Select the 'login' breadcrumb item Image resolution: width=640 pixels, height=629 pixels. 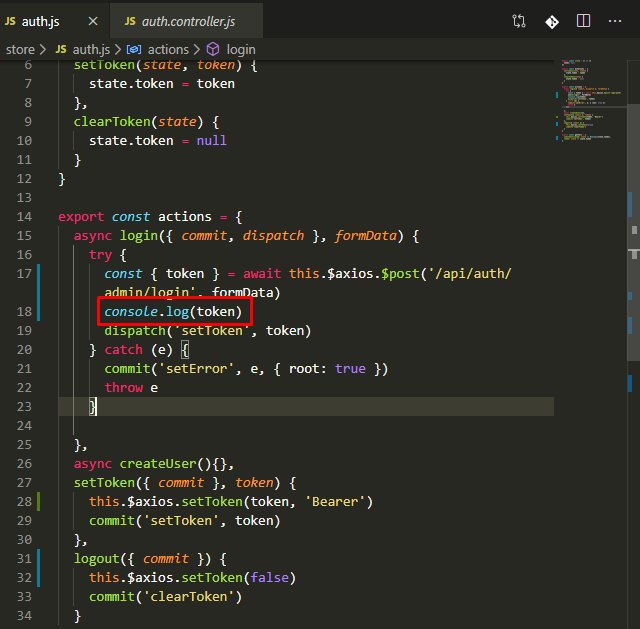click(241, 50)
